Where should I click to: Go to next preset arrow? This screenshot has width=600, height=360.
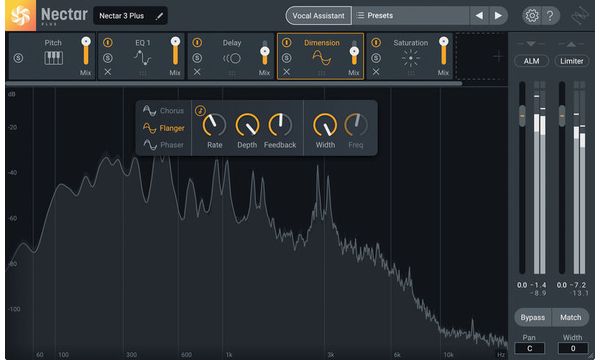[498, 16]
